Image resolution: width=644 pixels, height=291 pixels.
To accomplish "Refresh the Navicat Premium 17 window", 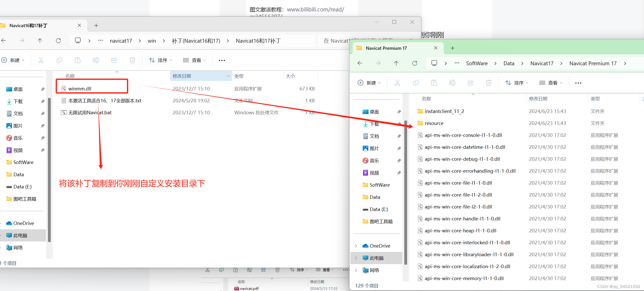I will (x=415, y=63).
